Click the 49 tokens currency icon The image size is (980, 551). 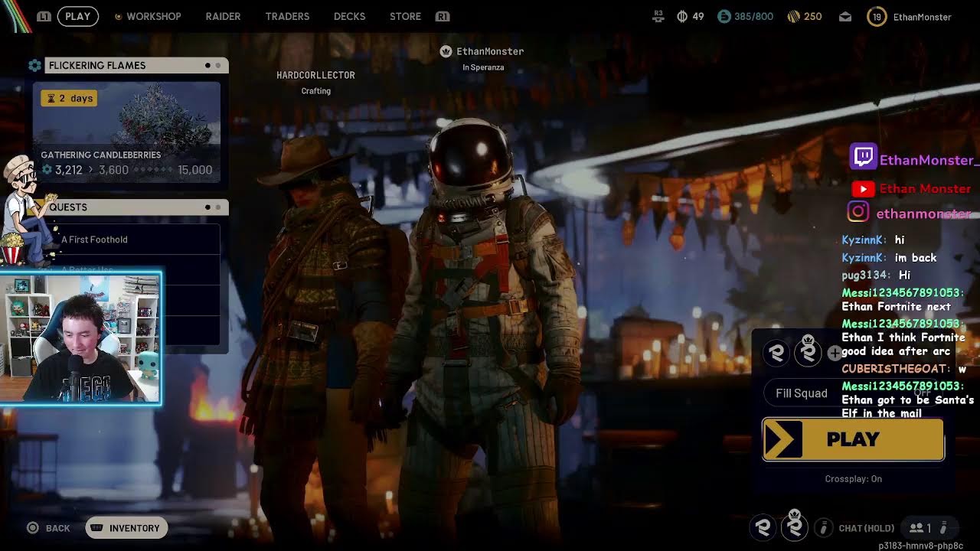coord(682,16)
